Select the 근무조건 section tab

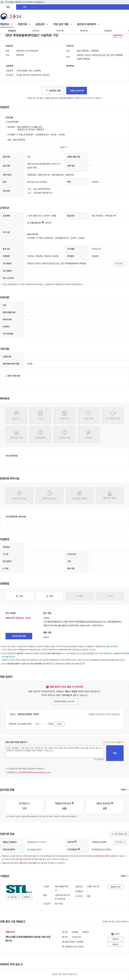36,31
